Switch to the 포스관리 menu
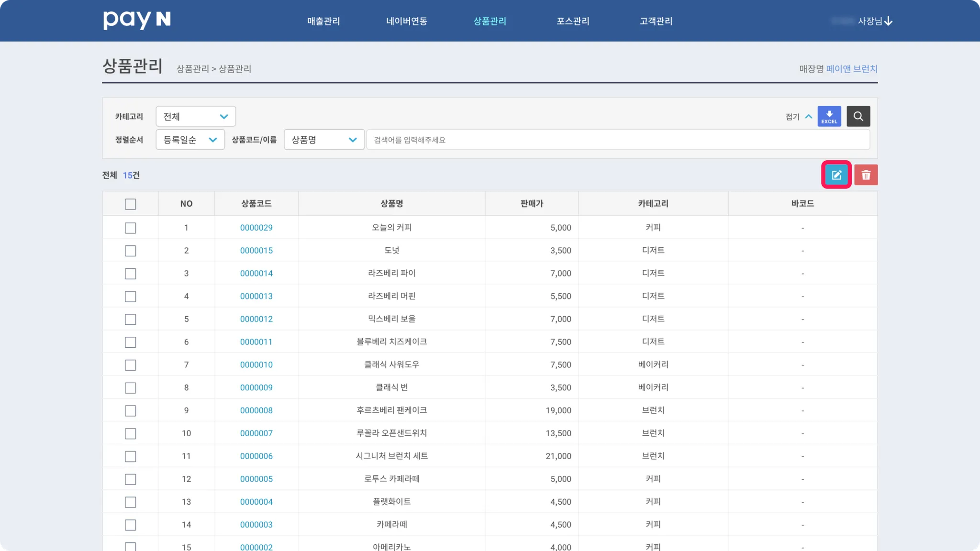The height and width of the screenshot is (551, 980). (x=573, y=21)
